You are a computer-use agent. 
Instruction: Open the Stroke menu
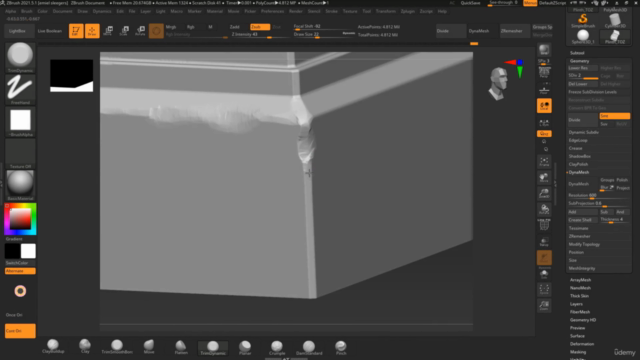[331, 11]
